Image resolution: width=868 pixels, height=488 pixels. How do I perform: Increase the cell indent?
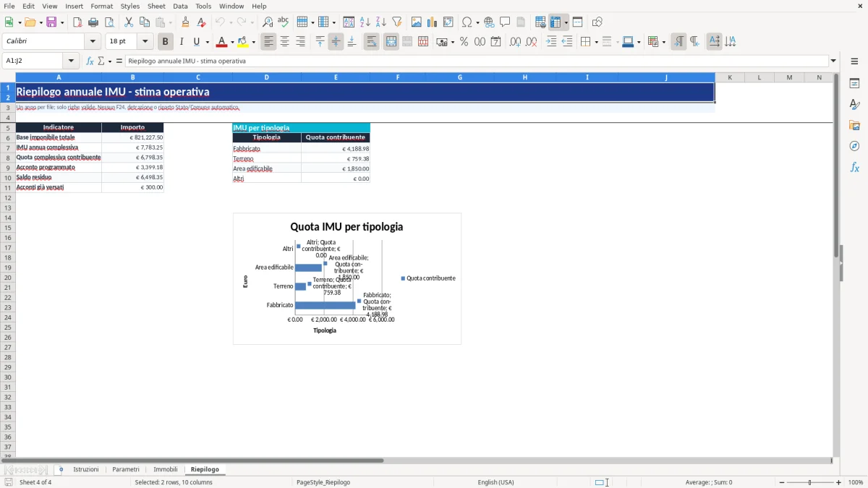point(551,42)
